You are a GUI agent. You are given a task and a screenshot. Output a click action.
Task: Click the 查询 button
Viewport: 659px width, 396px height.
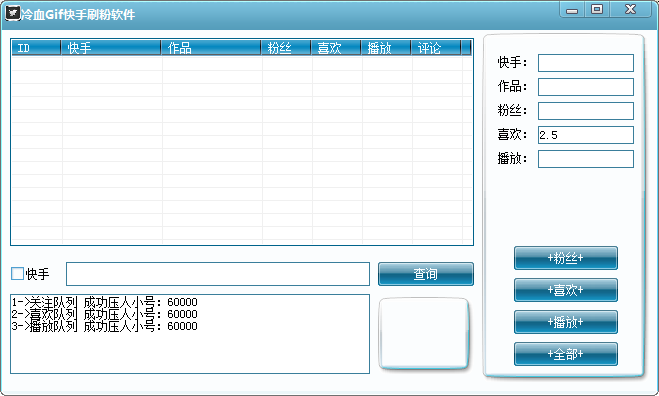coord(426,274)
